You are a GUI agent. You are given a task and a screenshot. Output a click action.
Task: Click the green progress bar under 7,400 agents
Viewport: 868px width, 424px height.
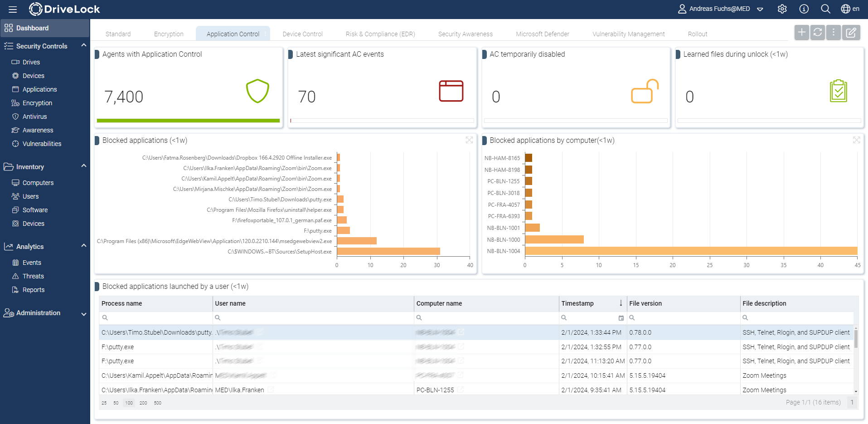pos(189,121)
